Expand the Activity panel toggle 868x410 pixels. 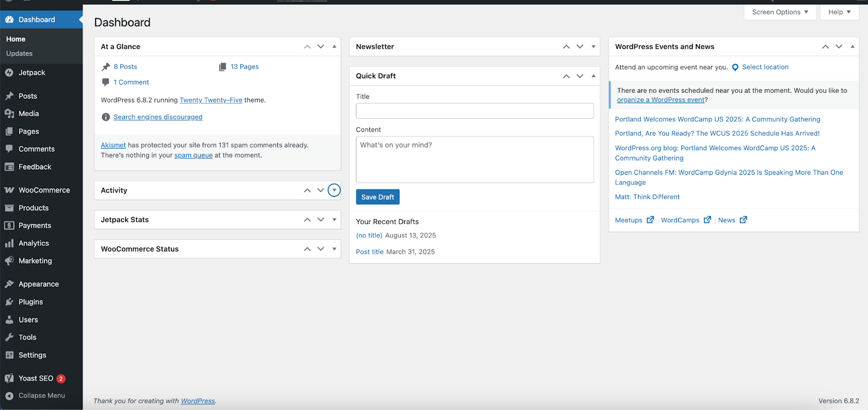tap(334, 190)
